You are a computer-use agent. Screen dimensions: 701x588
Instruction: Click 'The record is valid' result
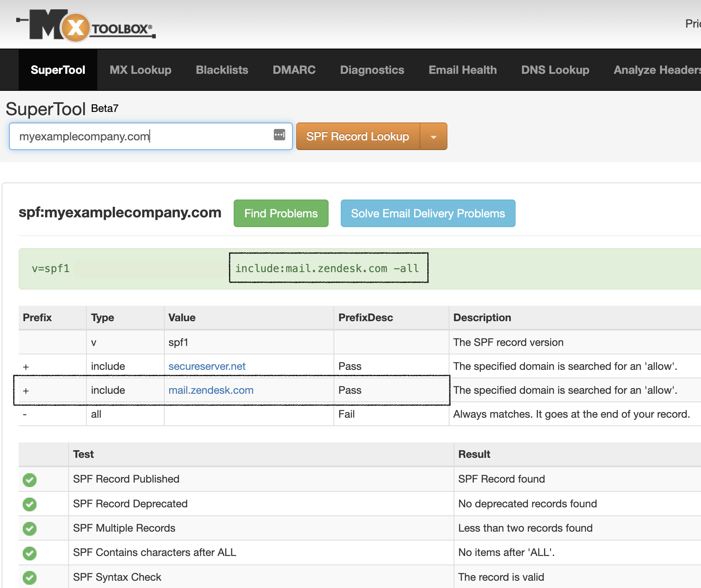pyautogui.click(x=501, y=577)
